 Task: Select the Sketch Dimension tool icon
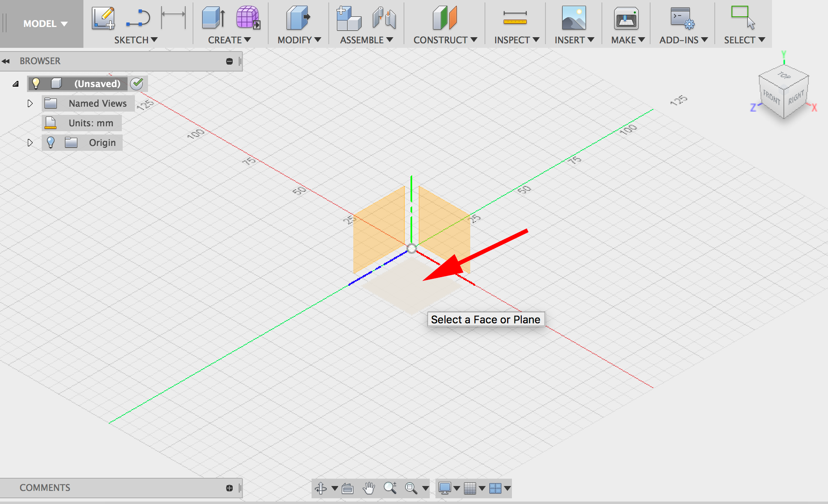point(173,17)
